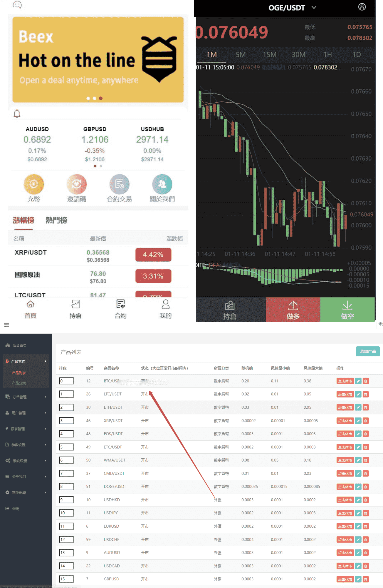The image size is (383, 588).
Task: Go to 后台首页 admin dashboard
Action: coord(16,345)
